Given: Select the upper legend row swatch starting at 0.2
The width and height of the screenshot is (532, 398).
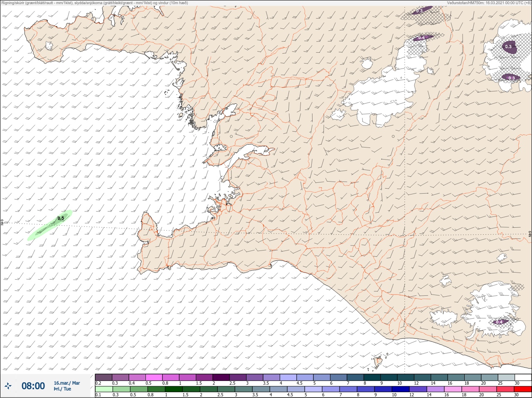Looking at the screenshot, I should (x=103, y=377).
